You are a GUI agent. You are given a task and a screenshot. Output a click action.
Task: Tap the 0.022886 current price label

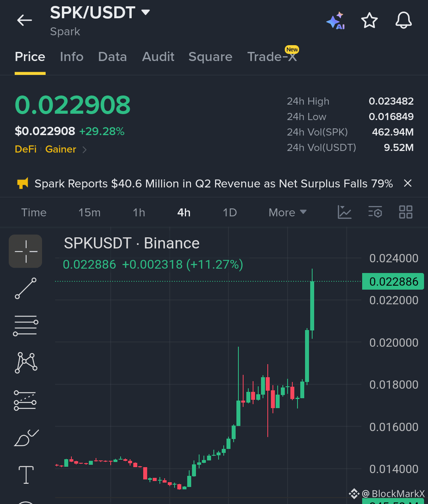coord(393,282)
